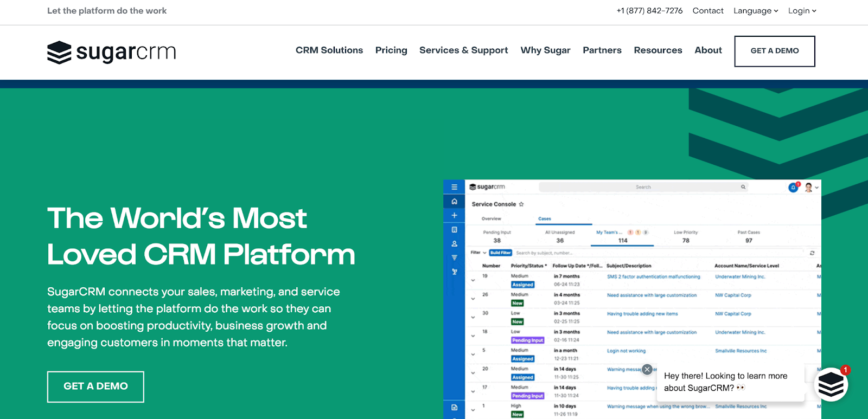
Task: Expand the row for case number 20
Action: point(473,373)
